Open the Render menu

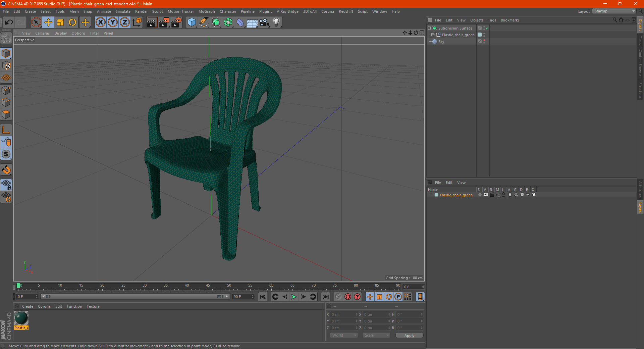[x=141, y=11]
